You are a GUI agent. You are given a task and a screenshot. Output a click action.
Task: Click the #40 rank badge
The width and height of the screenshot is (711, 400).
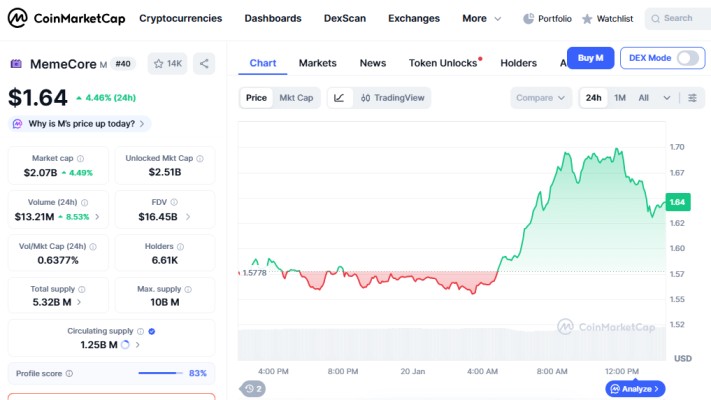123,63
